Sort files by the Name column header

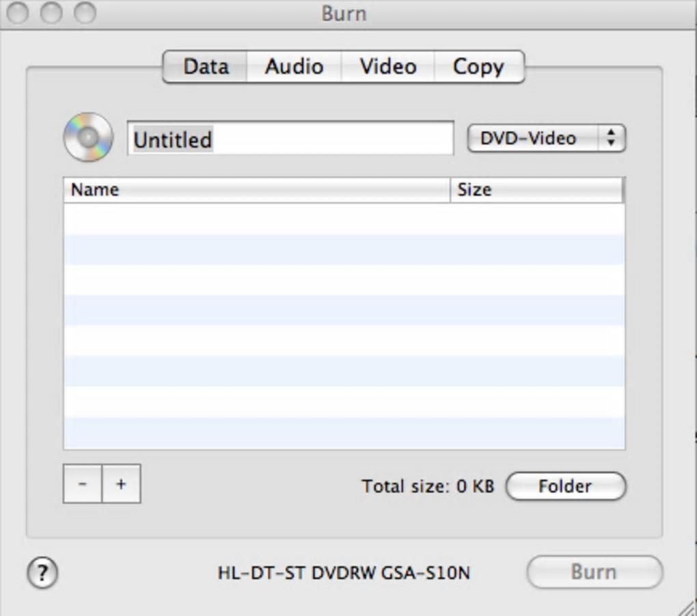[256, 190]
